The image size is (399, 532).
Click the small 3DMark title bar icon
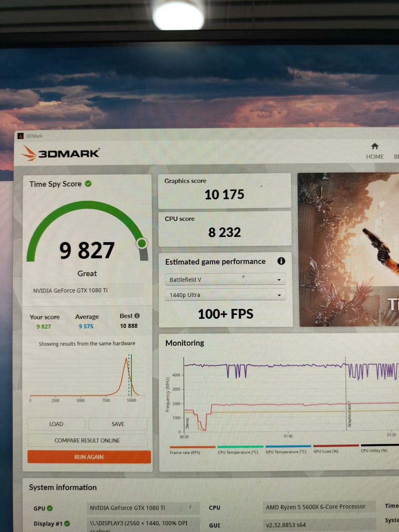[x=20, y=136]
